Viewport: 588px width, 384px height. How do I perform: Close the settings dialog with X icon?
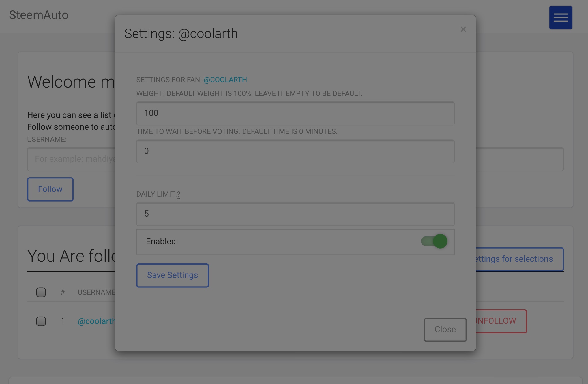point(463,29)
